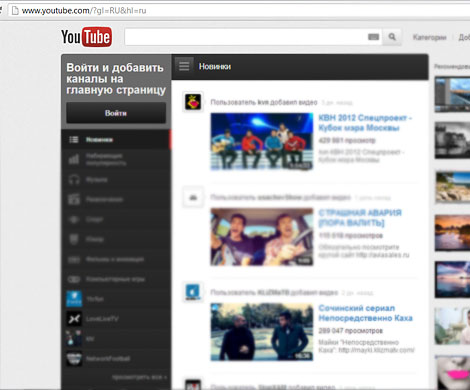Focus the YouTube search field
Screen dimensions: 470x390
(x=246, y=37)
